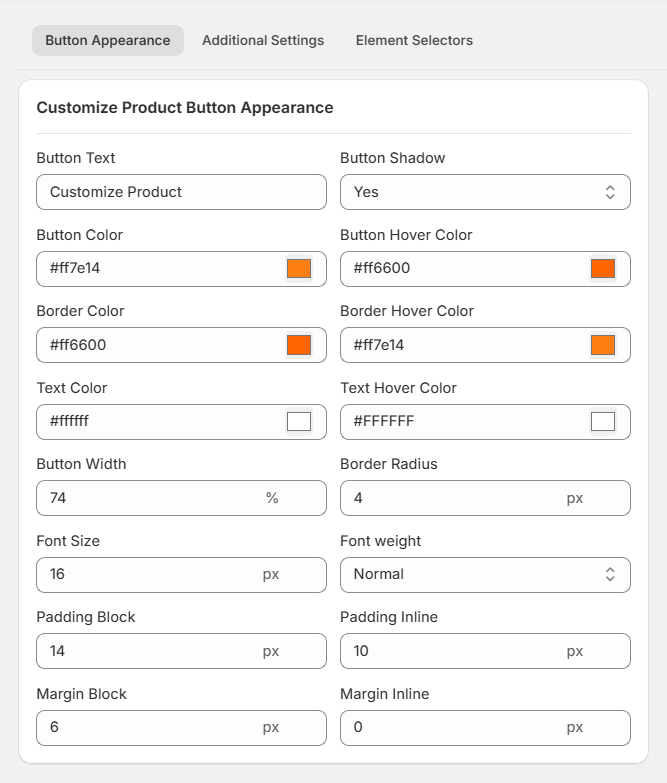The image size is (667, 783).
Task: Click the Border Radius input field
Action: point(450,498)
